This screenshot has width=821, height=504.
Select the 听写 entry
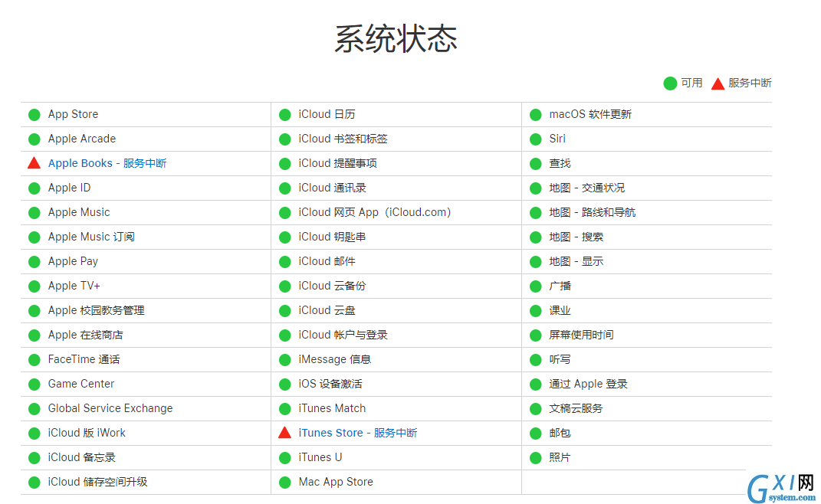[560, 359]
